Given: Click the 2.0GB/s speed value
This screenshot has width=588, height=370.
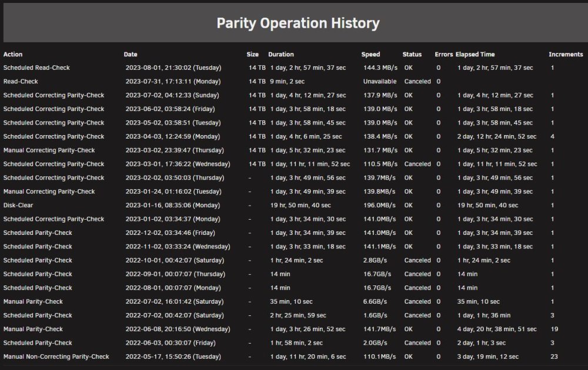Looking at the screenshot, I should click(x=375, y=343).
